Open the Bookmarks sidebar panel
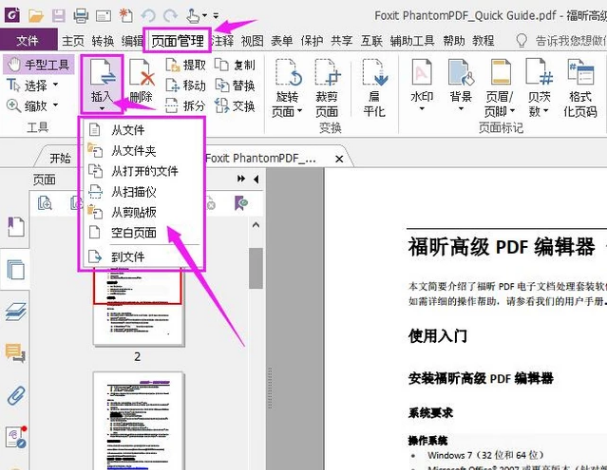 [15, 227]
